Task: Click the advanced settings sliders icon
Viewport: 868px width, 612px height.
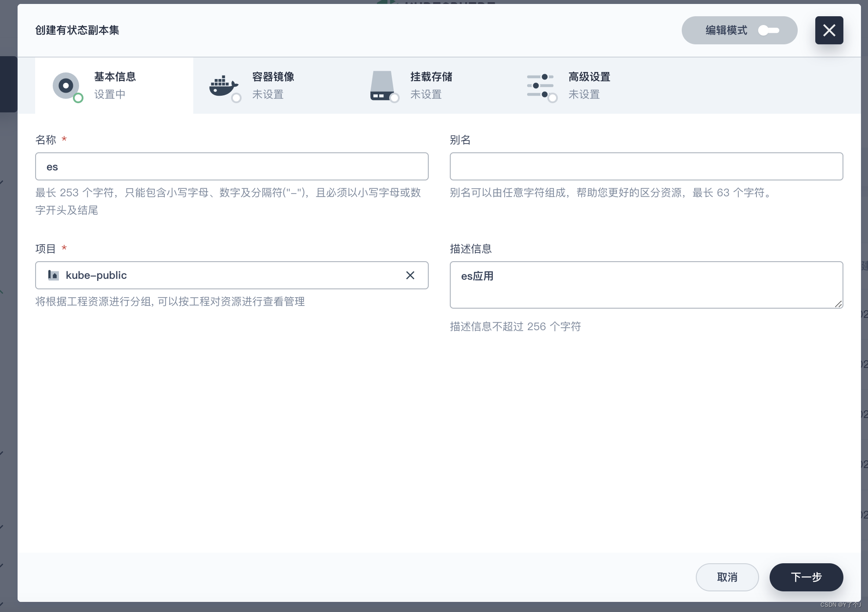Action: coord(540,86)
